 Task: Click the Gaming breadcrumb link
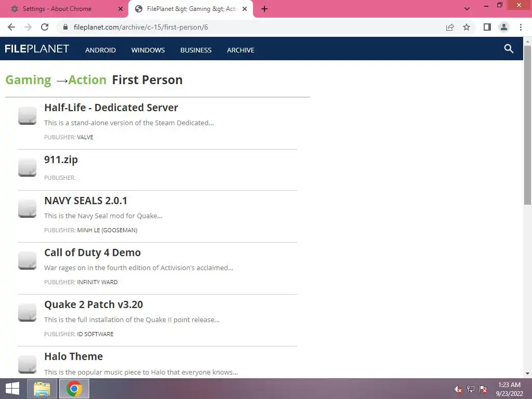[x=28, y=80]
